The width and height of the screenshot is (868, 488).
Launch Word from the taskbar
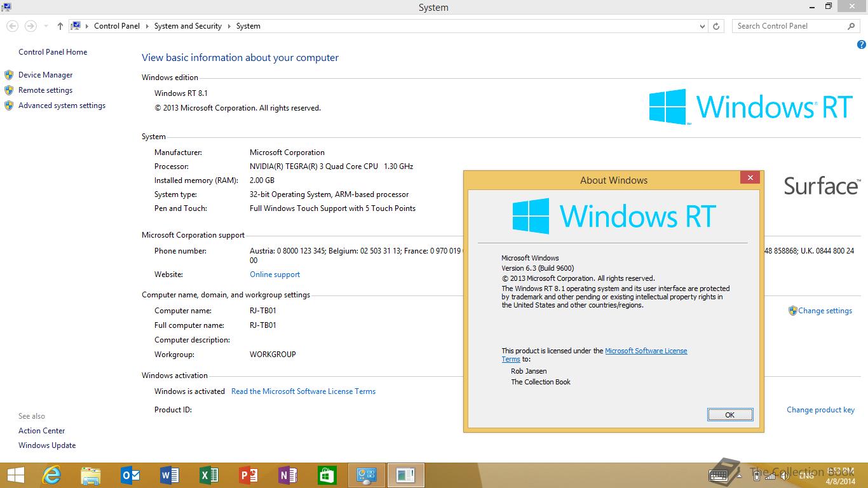coord(170,475)
